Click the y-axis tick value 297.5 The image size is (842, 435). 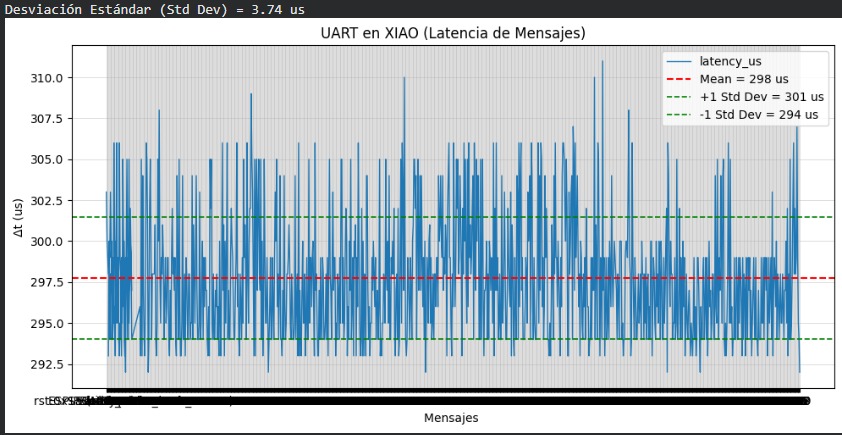46,282
